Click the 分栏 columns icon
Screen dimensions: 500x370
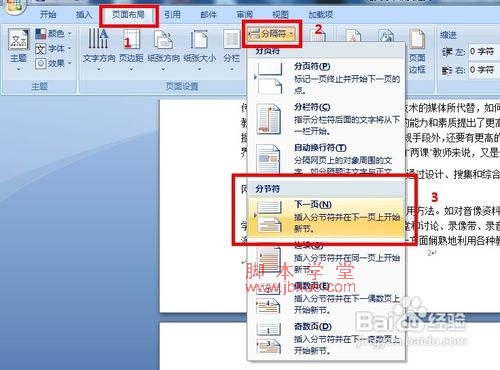coord(232,39)
